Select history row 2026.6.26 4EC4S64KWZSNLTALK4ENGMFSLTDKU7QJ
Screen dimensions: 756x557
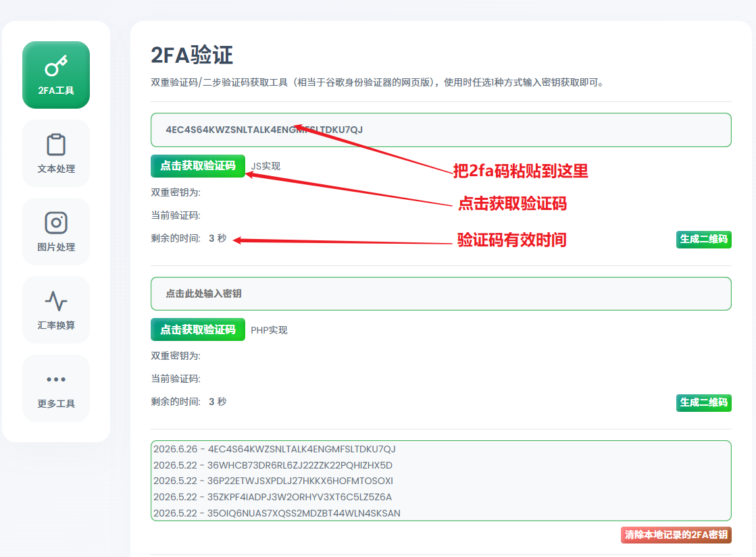274,449
